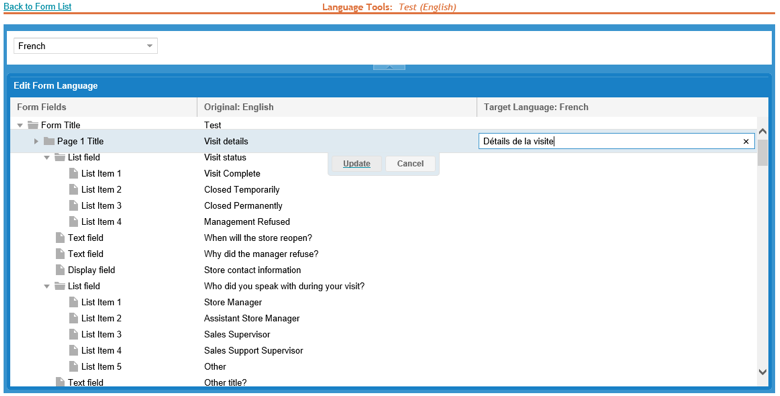This screenshot has width=780, height=396.
Task: Expand the Page 1 Title node
Action: [36, 141]
